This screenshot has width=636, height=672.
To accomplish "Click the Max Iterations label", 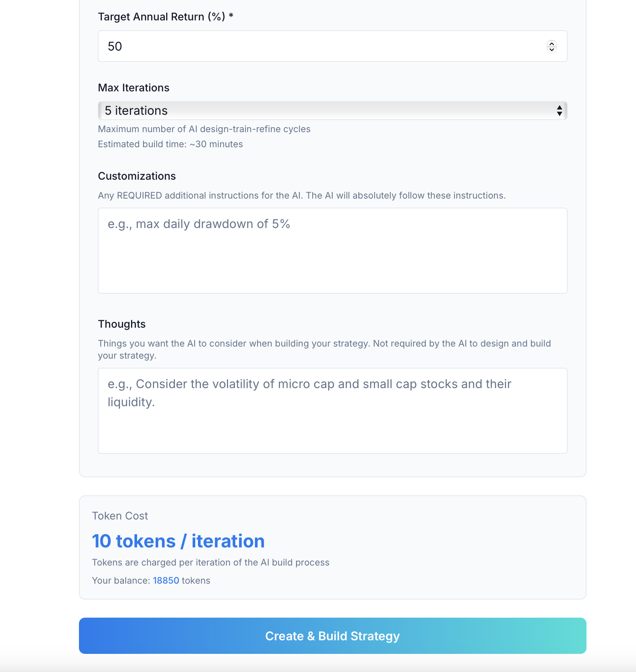I will pos(133,88).
